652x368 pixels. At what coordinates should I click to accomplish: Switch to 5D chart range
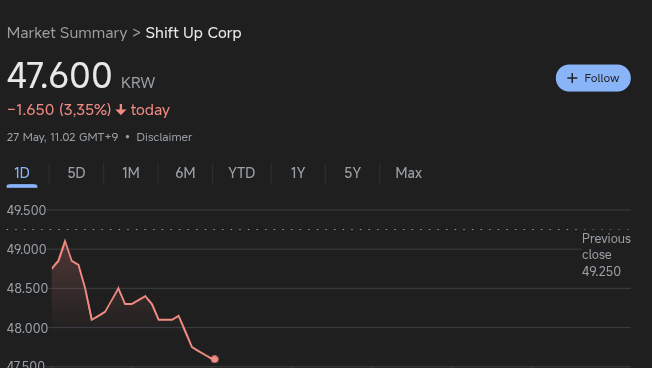pyautogui.click(x=77, y=173)
